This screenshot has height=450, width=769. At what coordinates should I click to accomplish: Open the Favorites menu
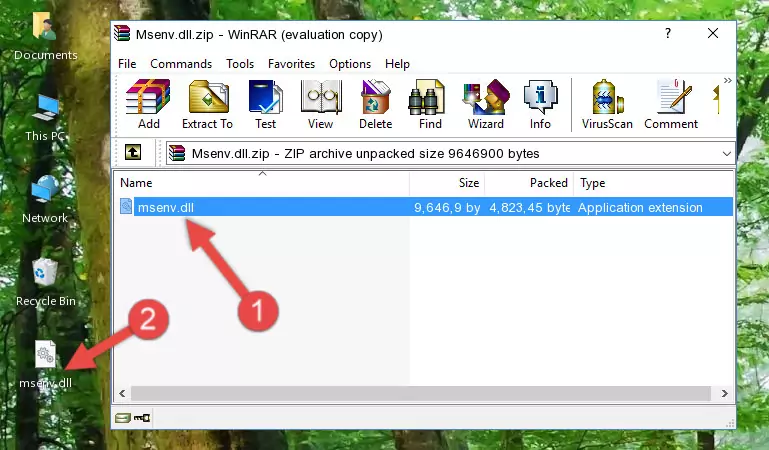[291, 64]
